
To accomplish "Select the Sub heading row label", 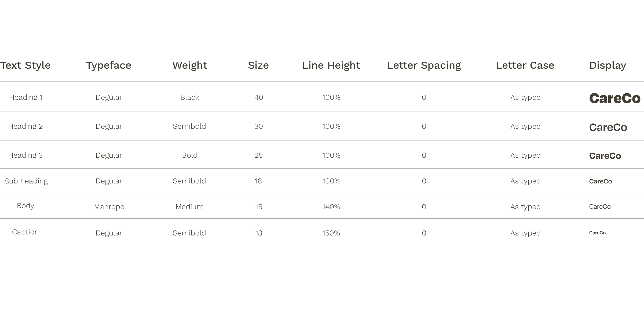I will point(26,181).
